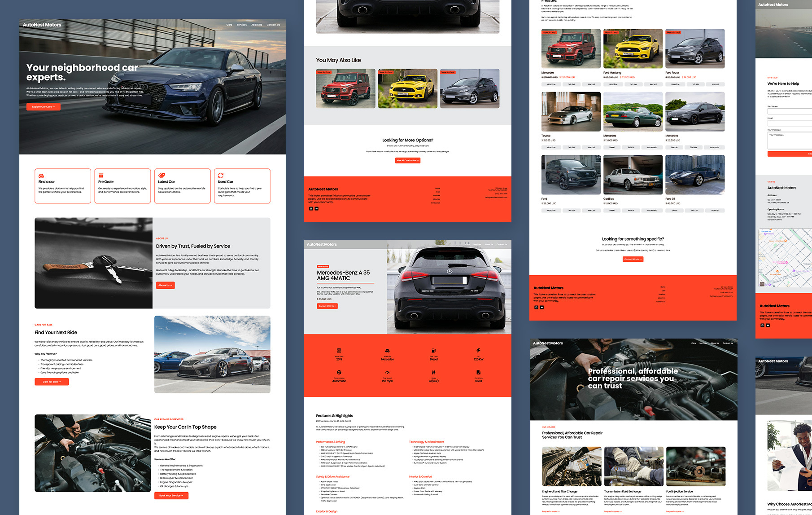Open About Us in the home page navigation
Viewport: 812px width, 515px height.
click(x=257, y=25)
